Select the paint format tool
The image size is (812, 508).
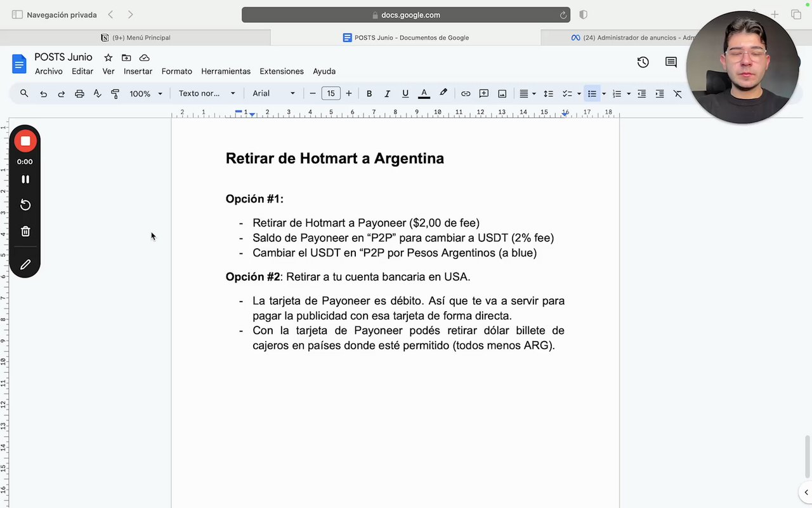[x=115, y=93]
